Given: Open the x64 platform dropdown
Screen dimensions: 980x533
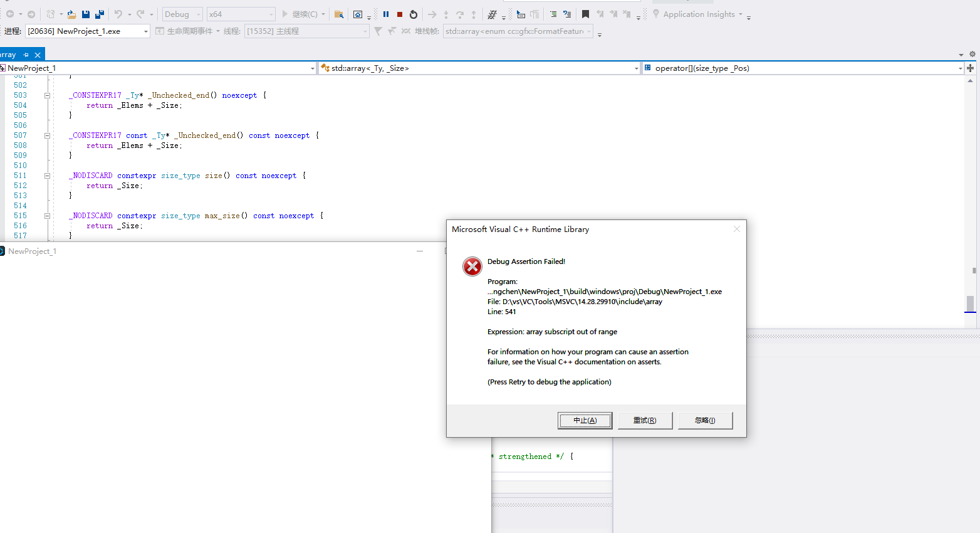Looking at the screenshot, I should 241,14.
